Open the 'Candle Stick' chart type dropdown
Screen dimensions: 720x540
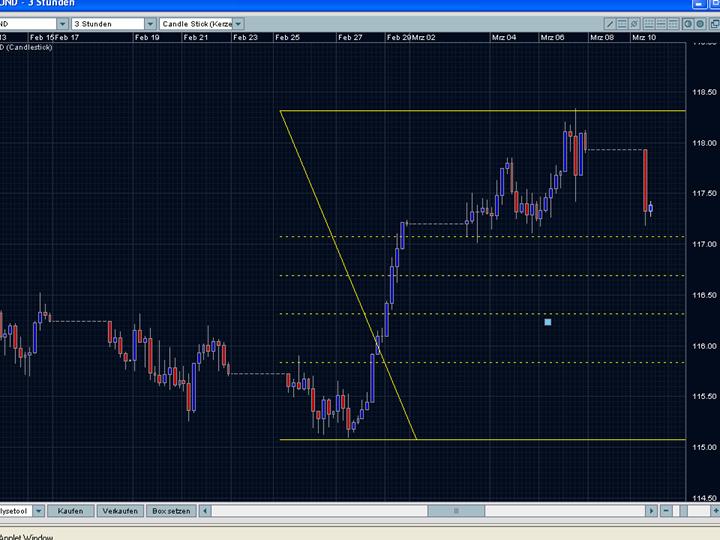pyautogui.click(x=238, y=23)
